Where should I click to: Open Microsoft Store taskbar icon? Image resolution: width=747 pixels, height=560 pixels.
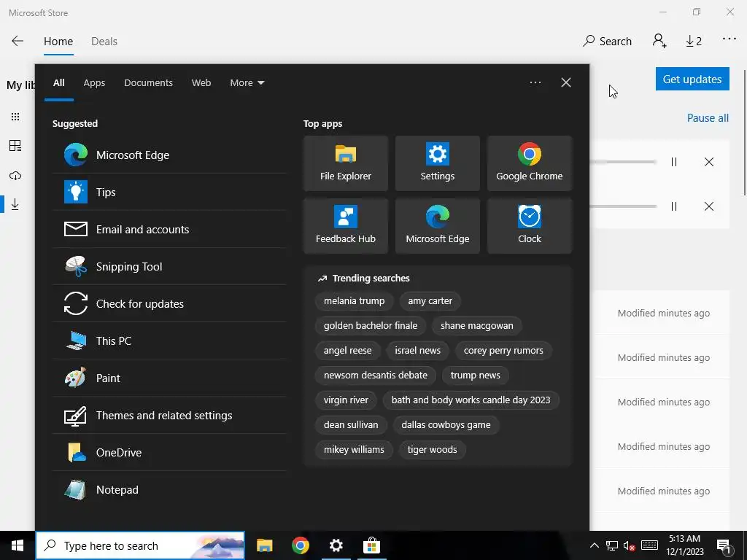(x=371, y=545)
